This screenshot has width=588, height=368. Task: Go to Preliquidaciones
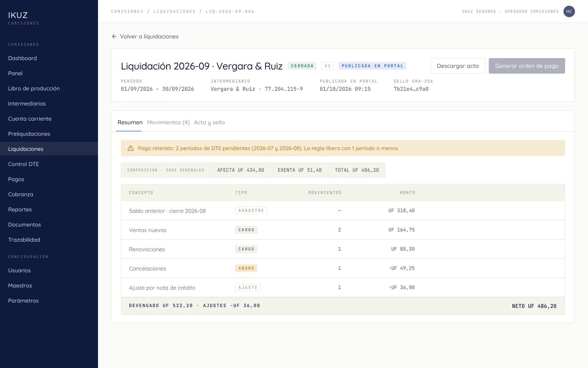[x=49, y=134]
